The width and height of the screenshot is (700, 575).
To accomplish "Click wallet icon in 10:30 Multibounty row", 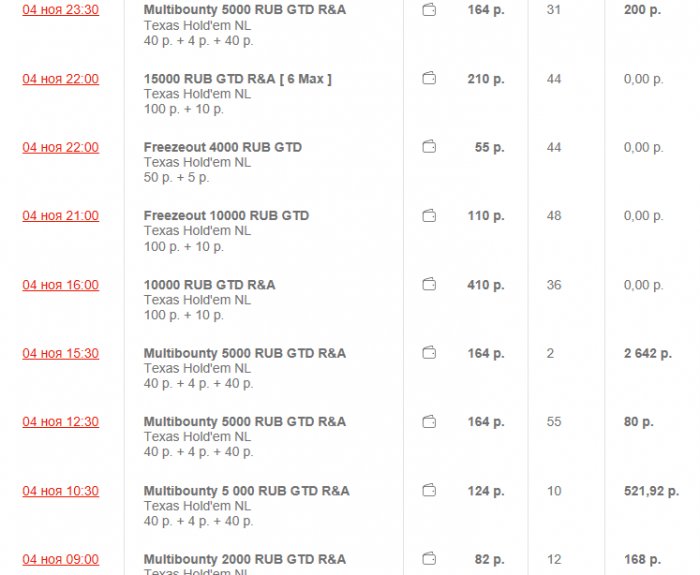I will 429,491.
